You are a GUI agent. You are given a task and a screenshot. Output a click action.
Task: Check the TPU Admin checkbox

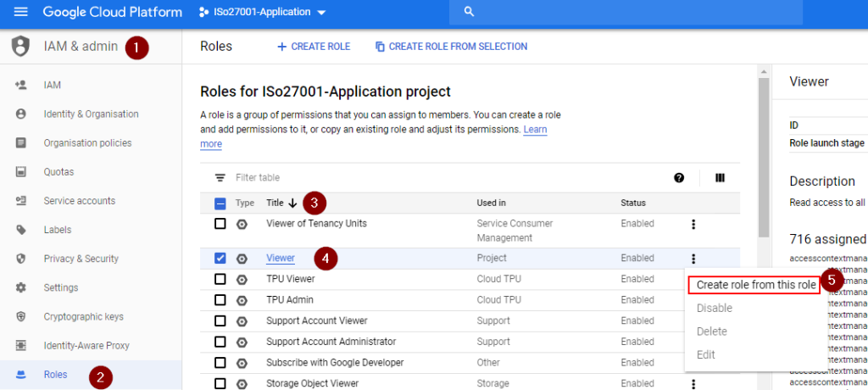pyautogui.click(x=220, y=299)
